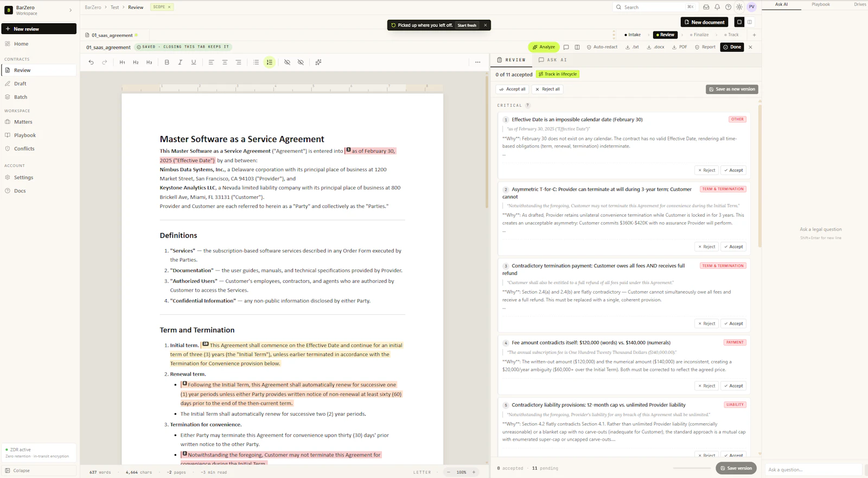Open Draft in the sidebar

tap(39, 83)
